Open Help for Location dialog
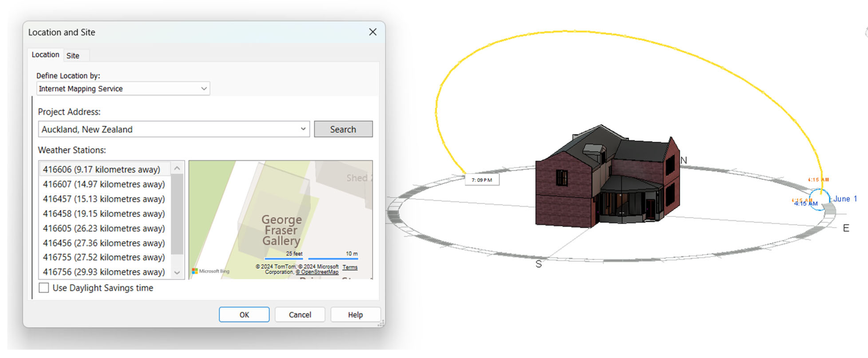 [x=355, y=315]
